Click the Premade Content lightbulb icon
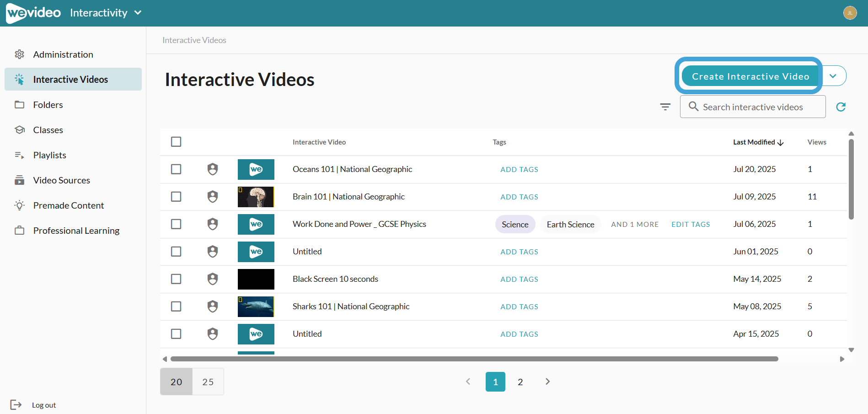The height and width of the screenshot is (414, 868). point(19,205)
